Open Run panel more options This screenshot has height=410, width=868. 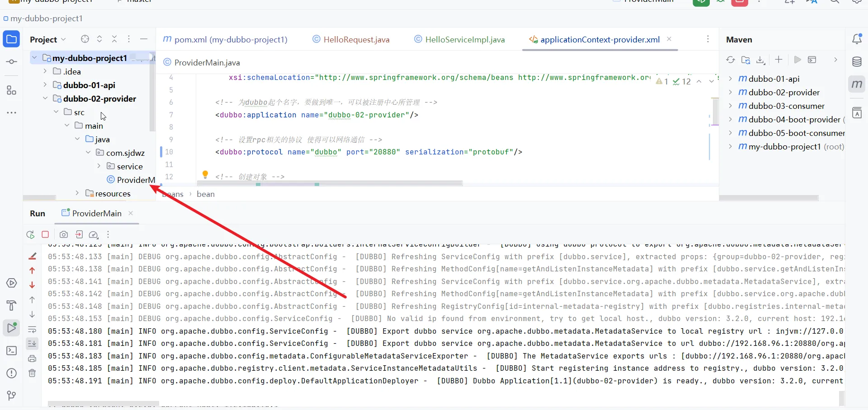pos(108,235)
